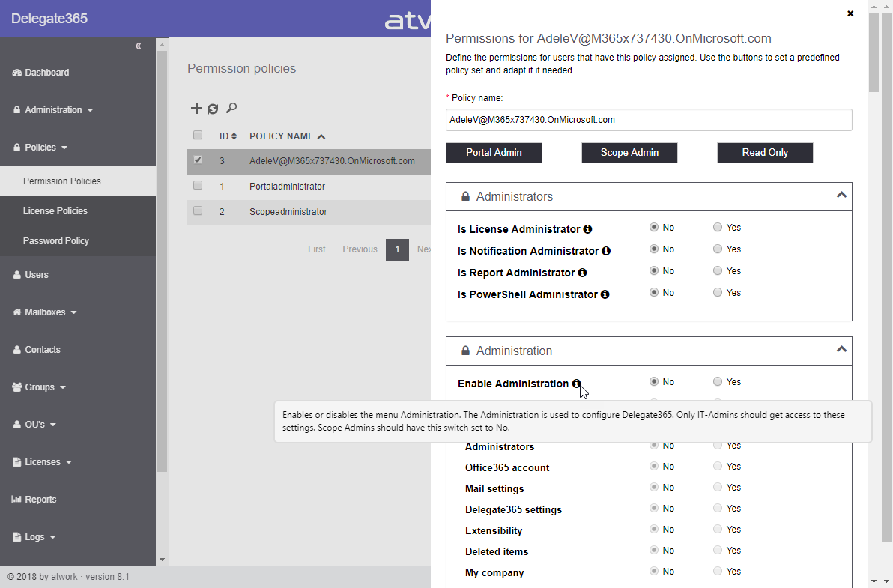Open the search magnifier icon
Viewport: 893px width, 588px height.
tap(231, 108)
